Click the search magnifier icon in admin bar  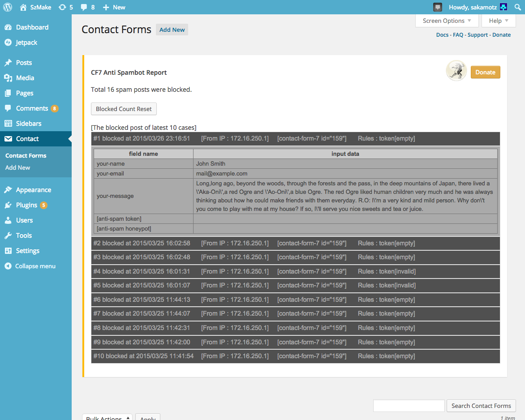[517, 7]
